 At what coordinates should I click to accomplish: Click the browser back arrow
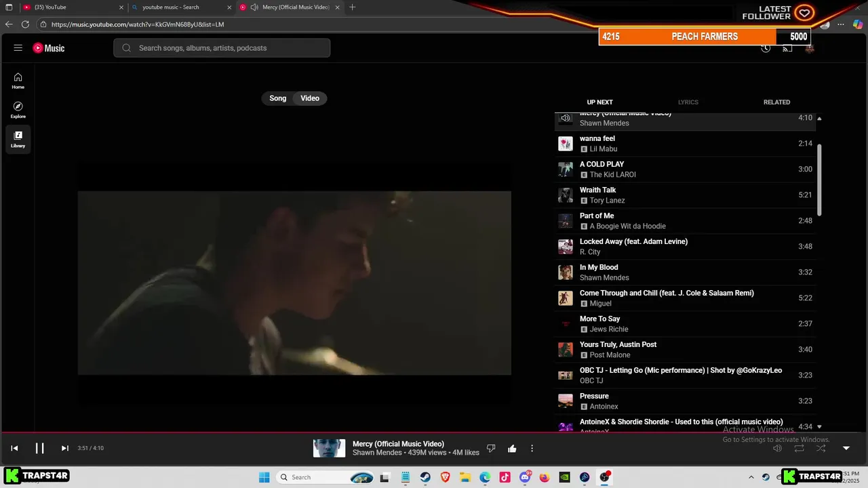click(9, 24)
